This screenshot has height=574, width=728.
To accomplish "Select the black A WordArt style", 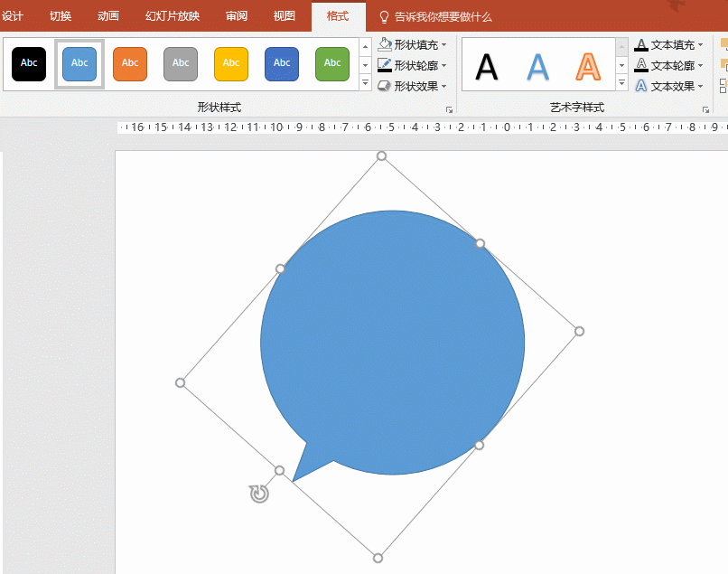I will click(487, 67).
